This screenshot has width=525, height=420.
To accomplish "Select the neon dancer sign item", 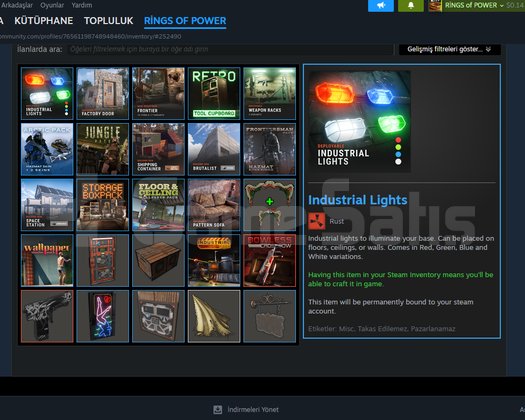I will click(x=102, y=316).
